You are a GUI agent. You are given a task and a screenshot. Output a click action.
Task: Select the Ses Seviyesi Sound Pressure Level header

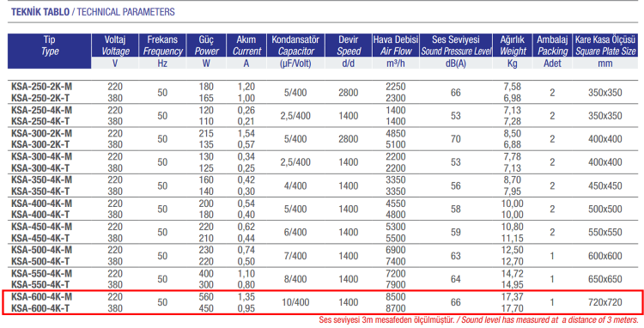pyautogui.click(x=456, y=46)
